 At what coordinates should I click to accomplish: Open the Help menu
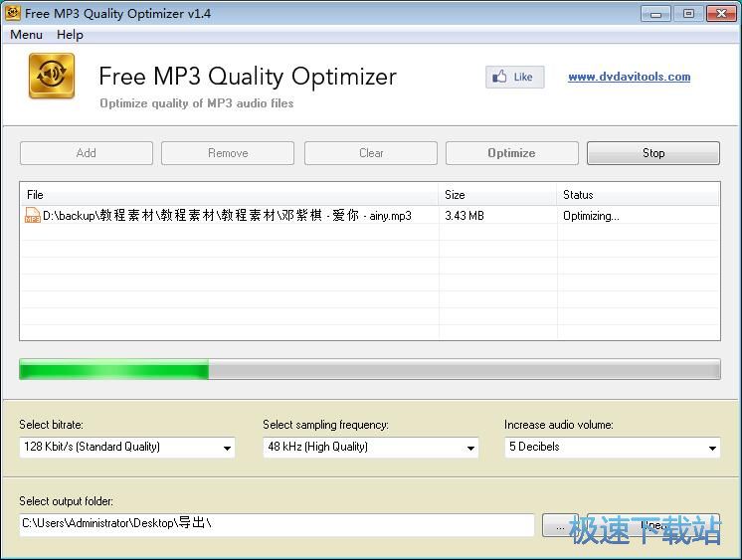click(70, 35)
